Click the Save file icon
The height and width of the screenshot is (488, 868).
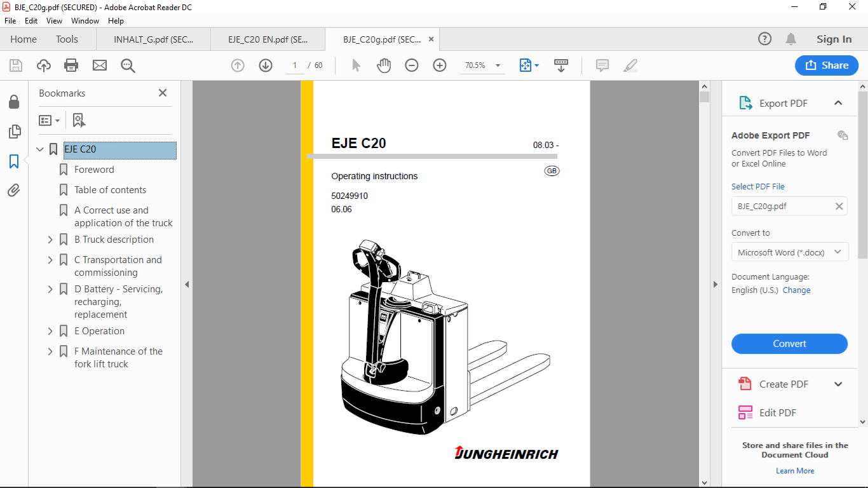(16, 65)
